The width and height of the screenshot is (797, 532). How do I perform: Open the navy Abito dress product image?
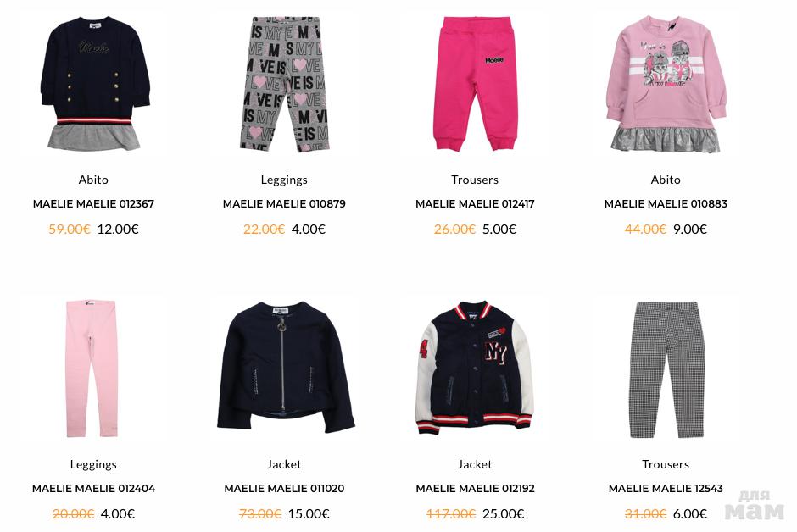(95, 84)
